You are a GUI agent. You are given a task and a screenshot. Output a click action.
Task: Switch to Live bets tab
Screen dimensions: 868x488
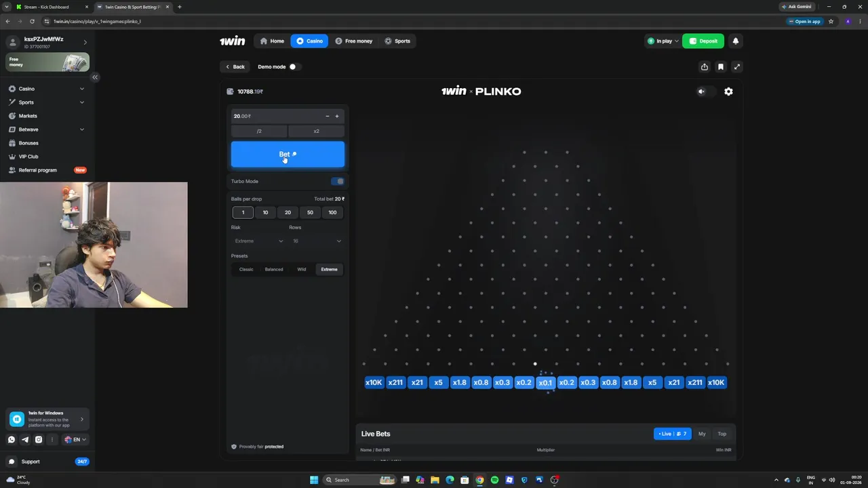tap(673, 434)
